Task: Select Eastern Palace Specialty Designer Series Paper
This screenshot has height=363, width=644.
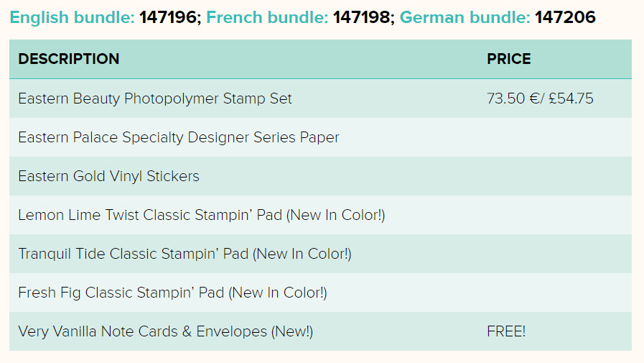Action: coord(179,137)
